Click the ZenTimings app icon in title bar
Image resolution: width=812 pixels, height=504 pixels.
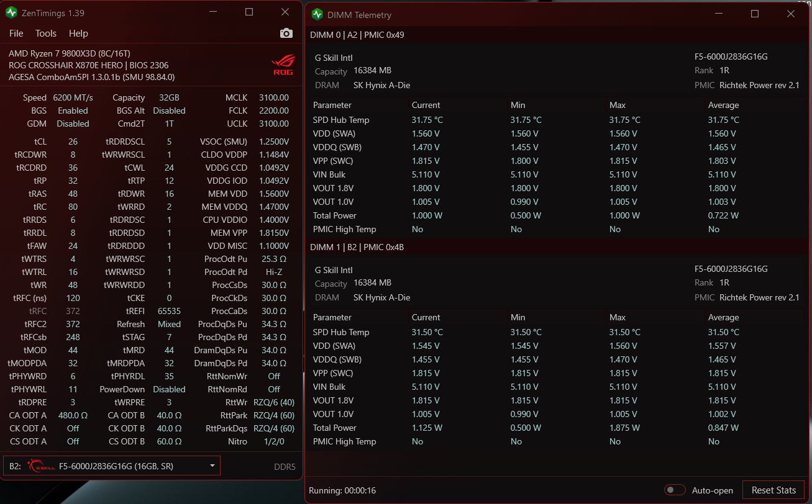[x=11, y=12]
